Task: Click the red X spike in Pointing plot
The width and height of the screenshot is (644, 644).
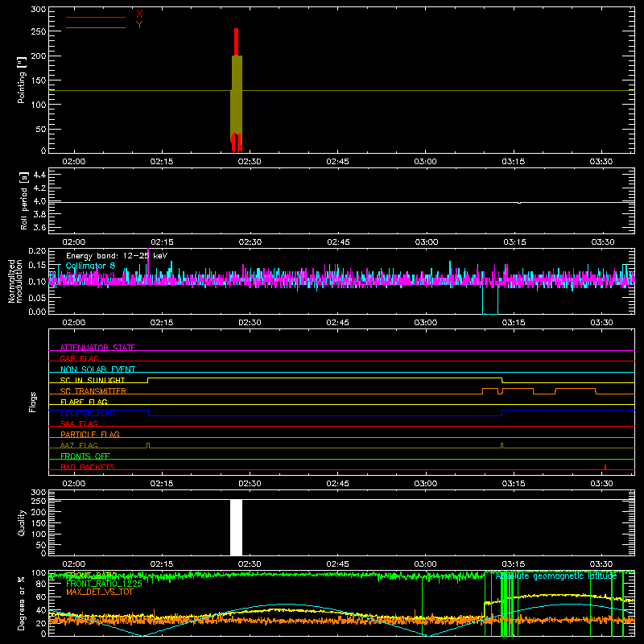Action: coord(236,42)
